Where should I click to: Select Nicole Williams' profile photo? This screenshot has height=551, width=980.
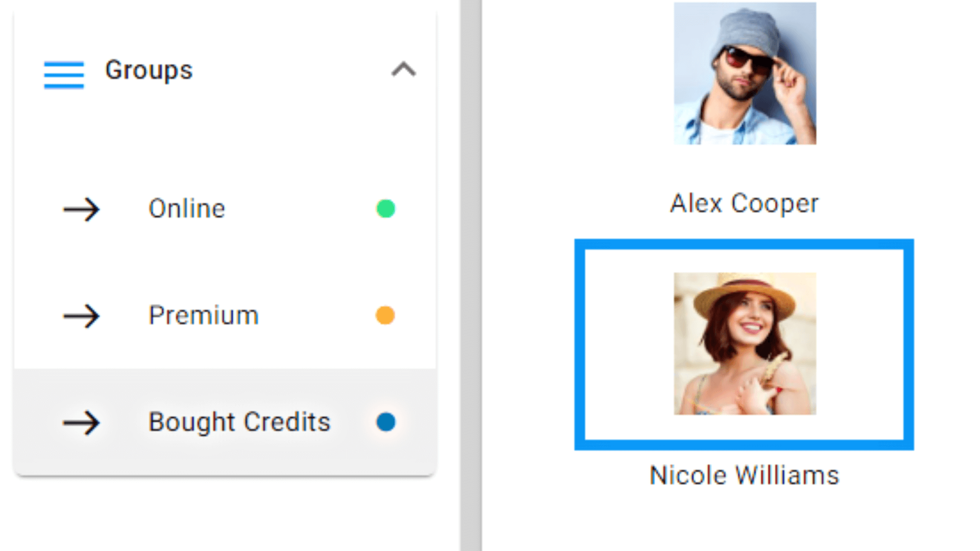pos(745,343)
